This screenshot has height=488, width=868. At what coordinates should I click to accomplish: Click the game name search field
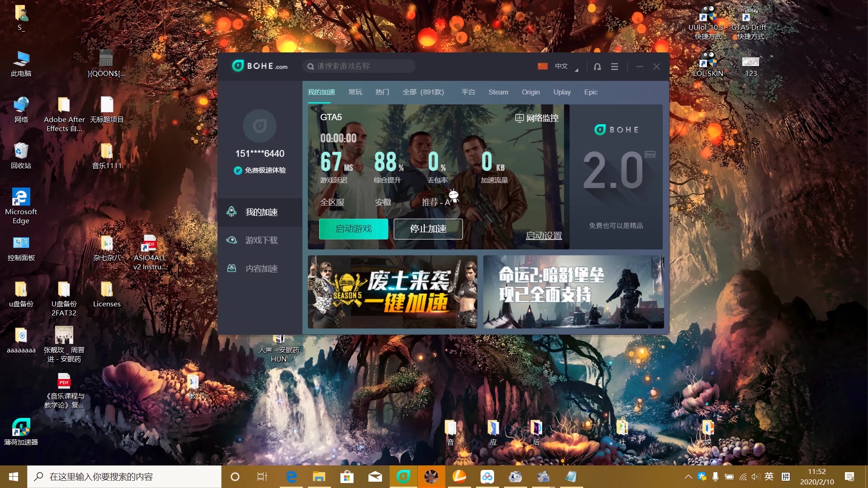coord(359,66)
